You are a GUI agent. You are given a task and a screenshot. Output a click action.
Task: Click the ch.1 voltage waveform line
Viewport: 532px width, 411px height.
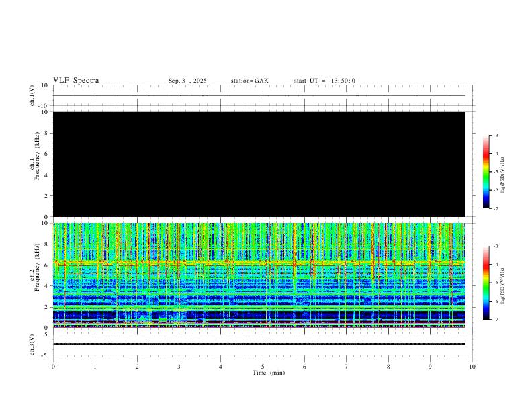click(x=259, y=95)
